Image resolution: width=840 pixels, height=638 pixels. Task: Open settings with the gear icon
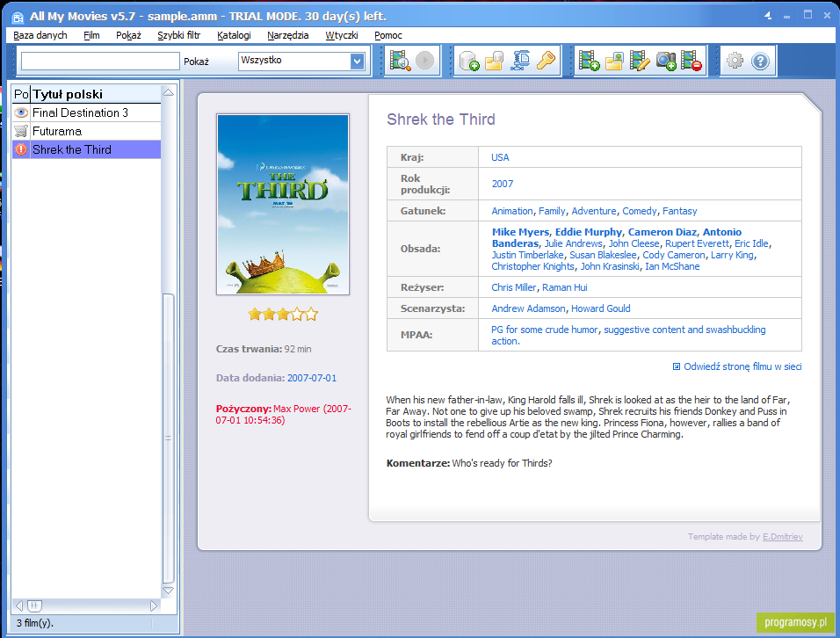[x=735, y=61]
